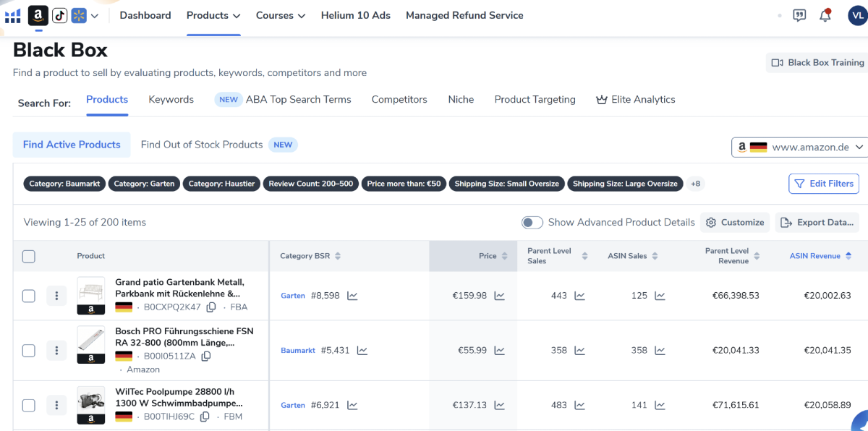Check the select-all header checkbox

tap(29, 256)
